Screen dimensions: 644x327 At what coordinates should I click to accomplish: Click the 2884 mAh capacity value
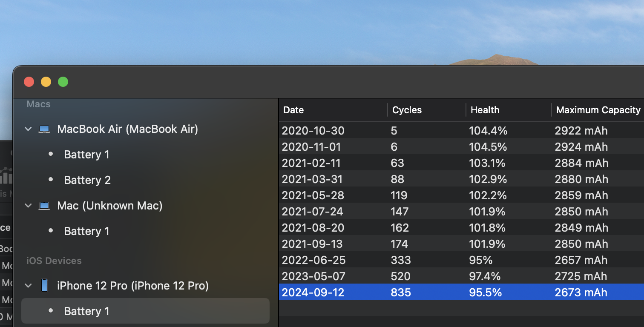click(x=581, y=163)
